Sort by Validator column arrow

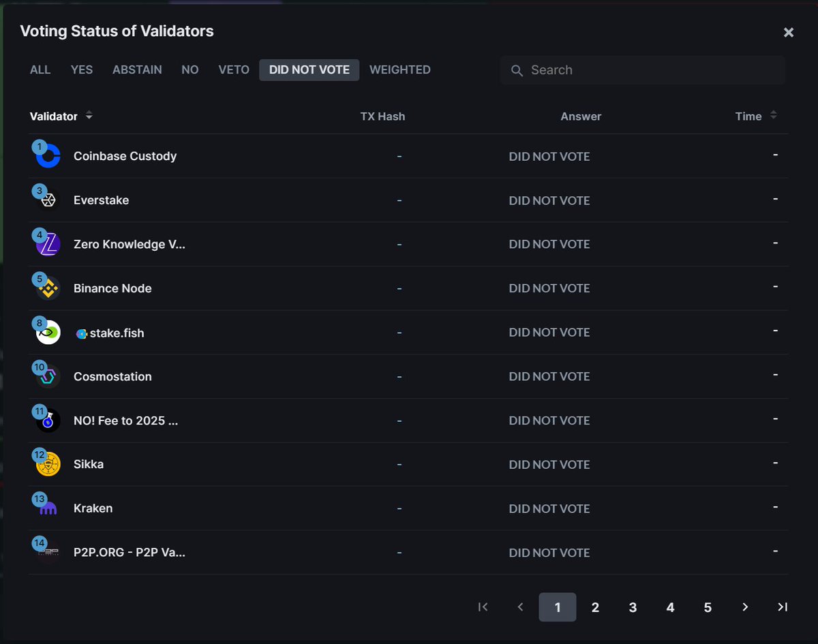click(89, 116)
